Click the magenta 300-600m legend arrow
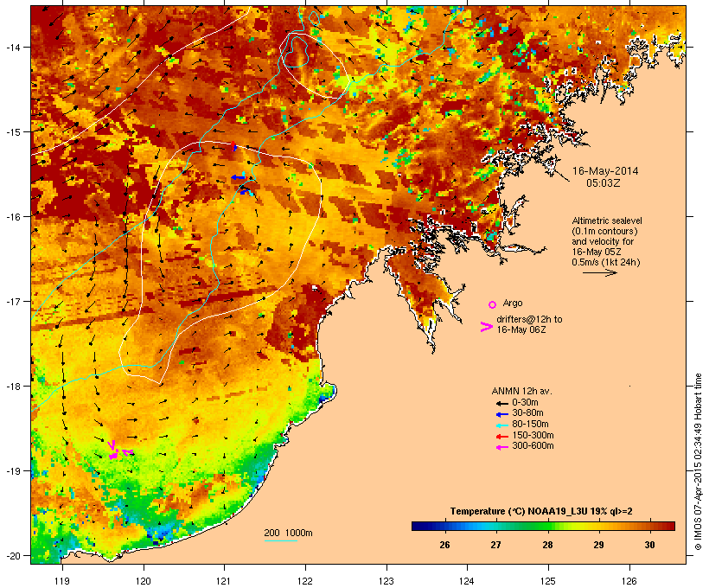 [x=501, y=447]
